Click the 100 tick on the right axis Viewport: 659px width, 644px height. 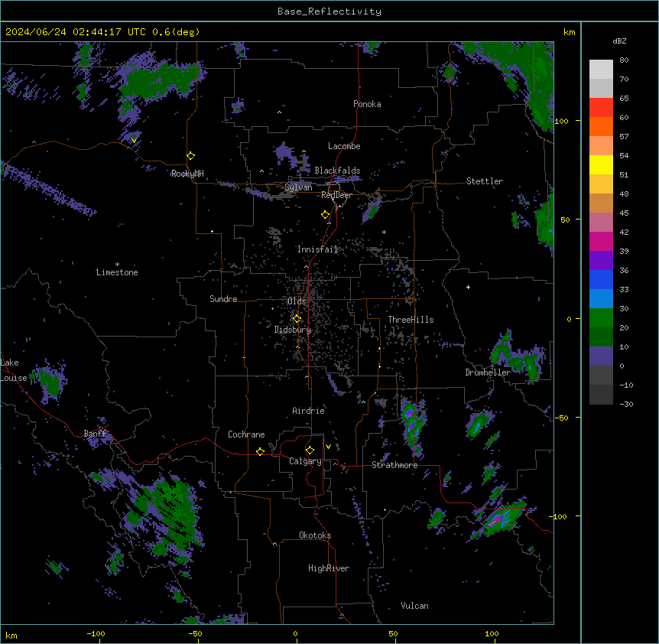point(561,121)
